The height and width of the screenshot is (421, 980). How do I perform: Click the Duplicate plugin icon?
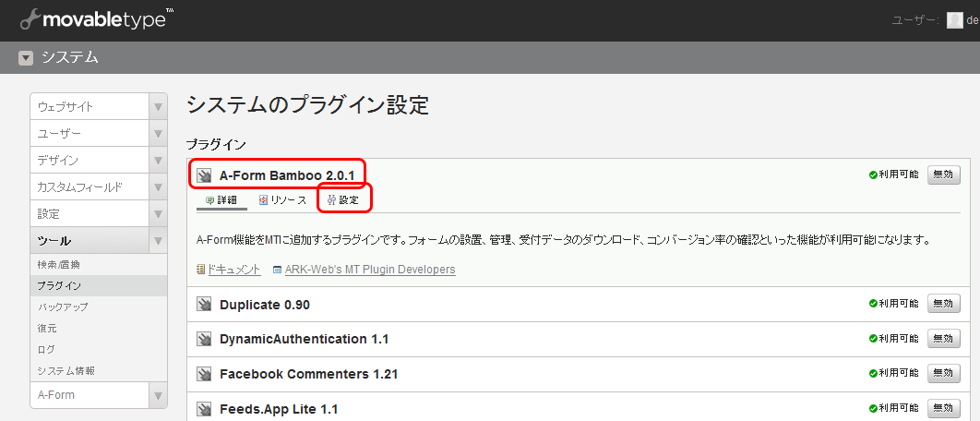tap(204, 305)
